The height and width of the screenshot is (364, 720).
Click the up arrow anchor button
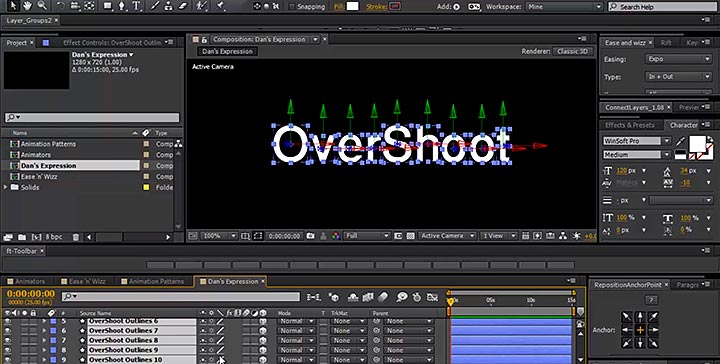640,317
